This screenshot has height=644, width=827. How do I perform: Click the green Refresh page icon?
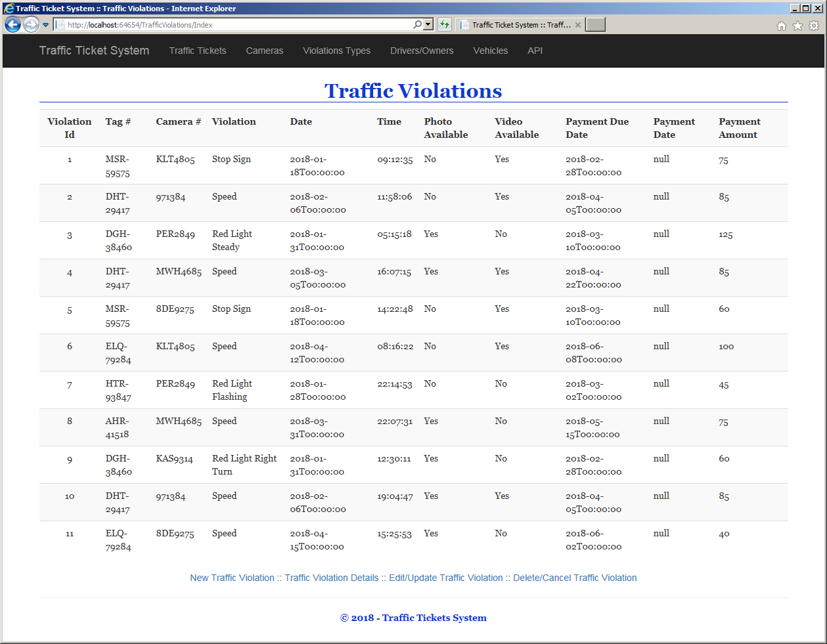445,24
